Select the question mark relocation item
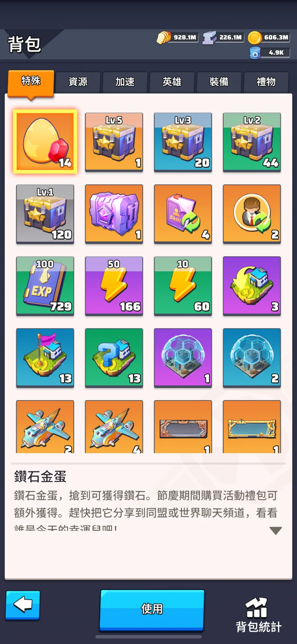This screenshot has width=297, height=644. coord(114,358)
